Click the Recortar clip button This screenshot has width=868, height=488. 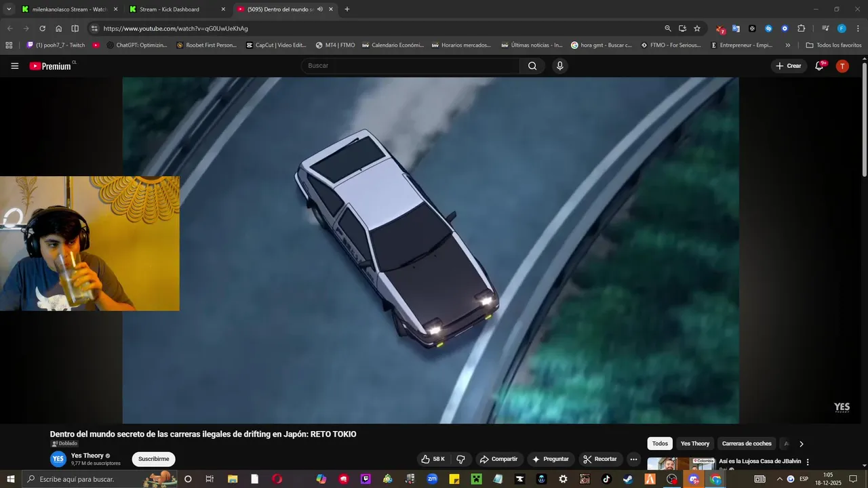tap(600, 459)
